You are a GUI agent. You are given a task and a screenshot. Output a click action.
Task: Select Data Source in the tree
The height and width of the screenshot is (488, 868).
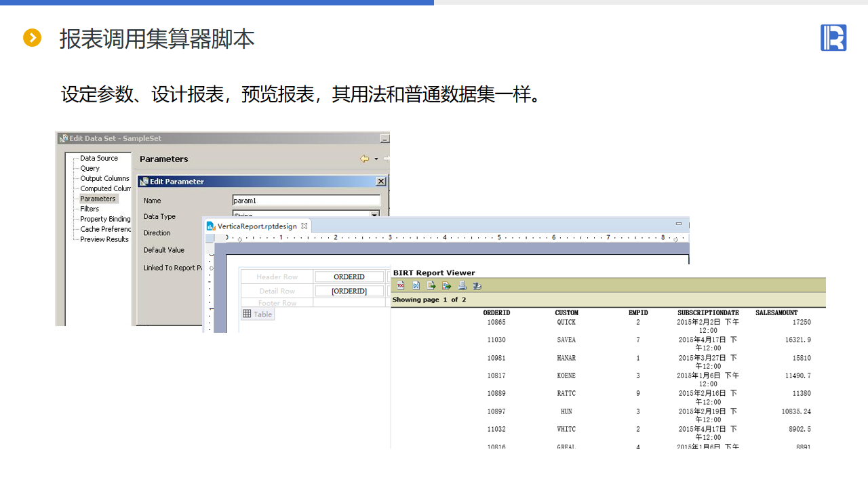pyautogui.click(x=99, y=158)
